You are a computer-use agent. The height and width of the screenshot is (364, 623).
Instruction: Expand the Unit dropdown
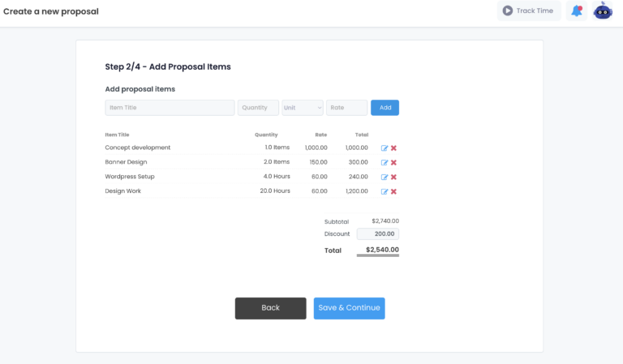[x=303, y=108]
